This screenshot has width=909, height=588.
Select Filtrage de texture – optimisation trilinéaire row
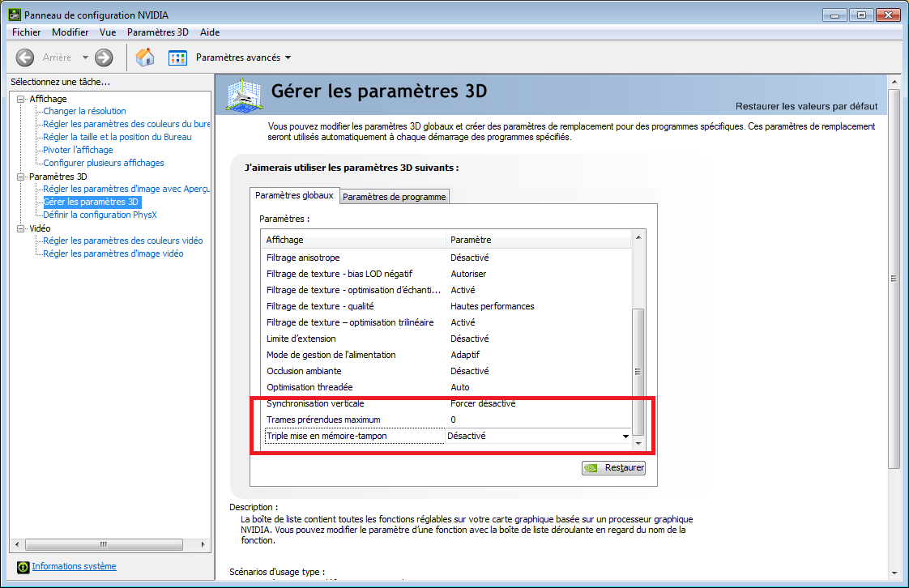pos(446,322)
